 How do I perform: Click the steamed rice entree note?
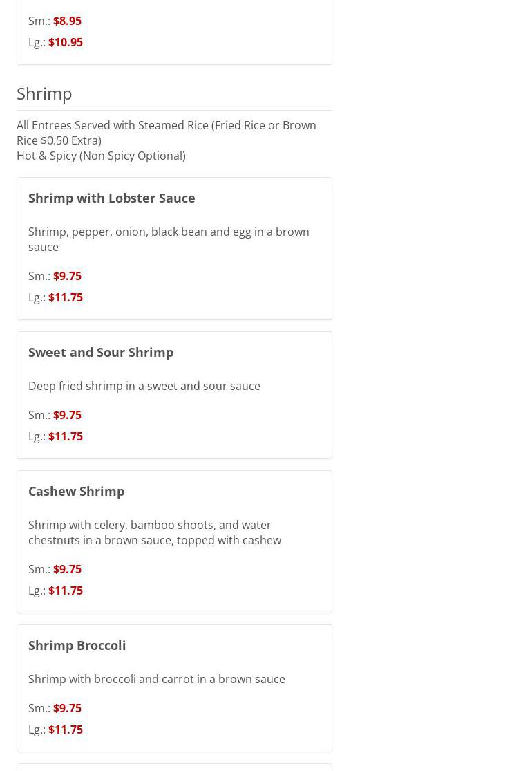(166, 133)
